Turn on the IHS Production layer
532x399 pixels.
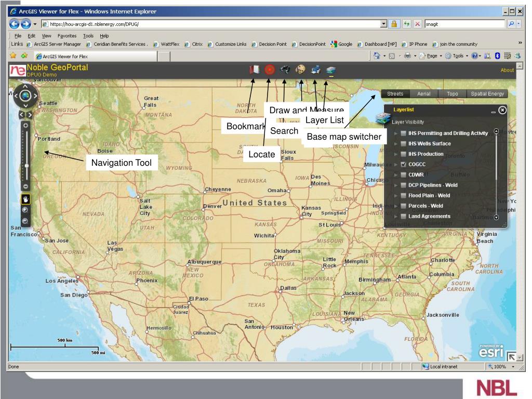[x=403, y=154]
